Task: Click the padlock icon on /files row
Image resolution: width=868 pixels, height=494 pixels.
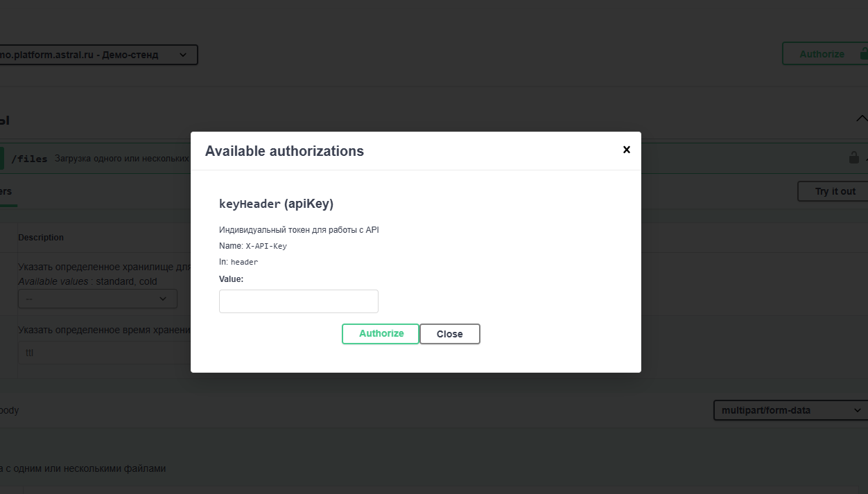Action: click(x=854, y=158)
